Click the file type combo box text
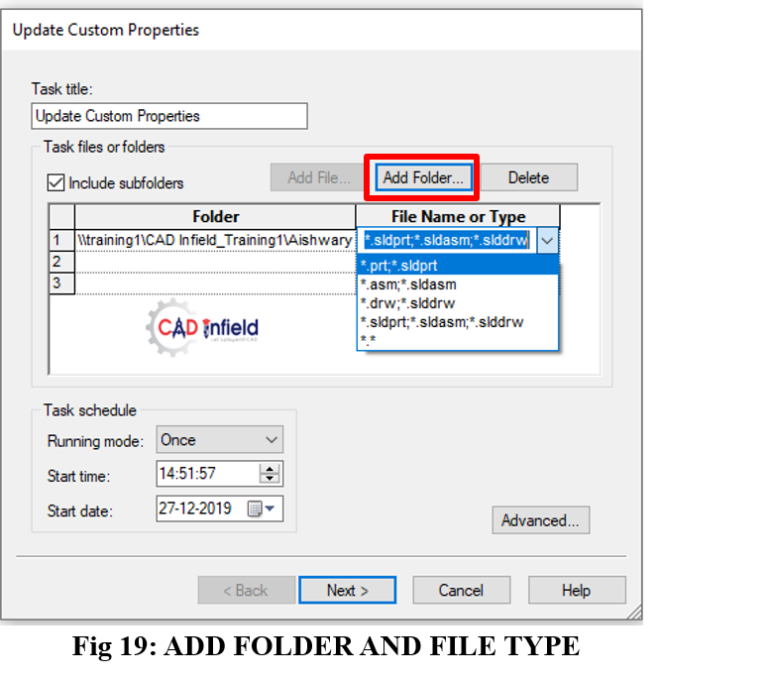Screen dimensions: 768x680 coord(446,241)
